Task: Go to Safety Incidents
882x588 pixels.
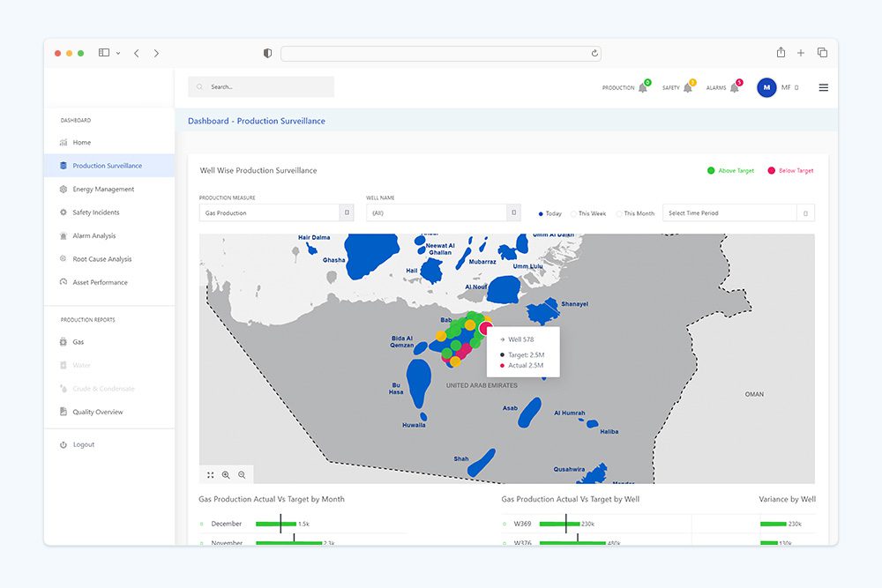Action: 109,212
